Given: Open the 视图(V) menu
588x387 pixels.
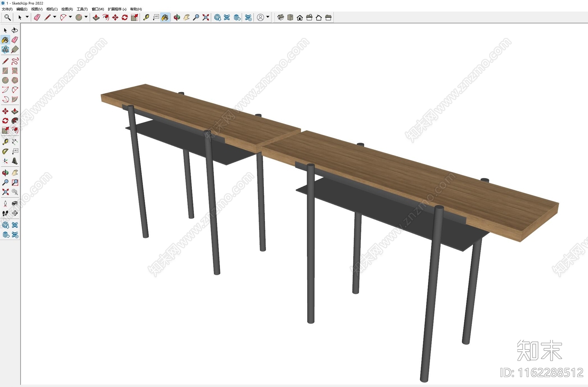Looking at the screenshot, I should [37, 9].
